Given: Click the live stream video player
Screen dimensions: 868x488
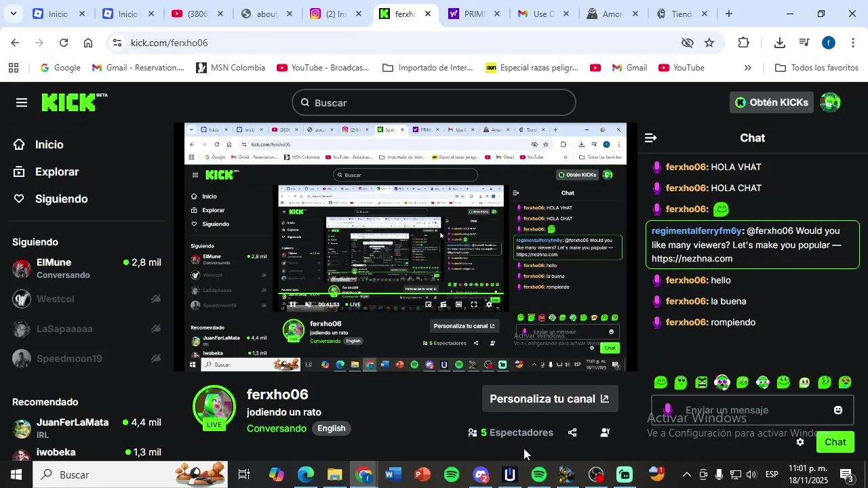Looking at the screenshot, I should pos(406,247).
